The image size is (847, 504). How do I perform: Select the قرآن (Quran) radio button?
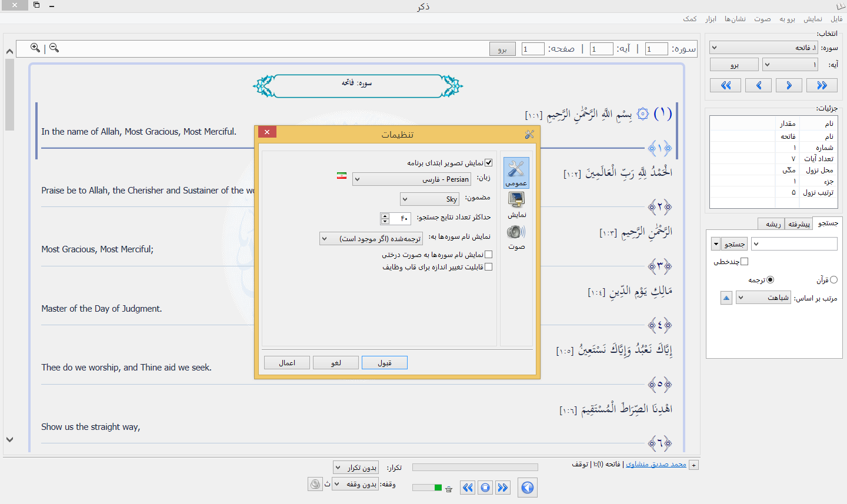[833, 280]
